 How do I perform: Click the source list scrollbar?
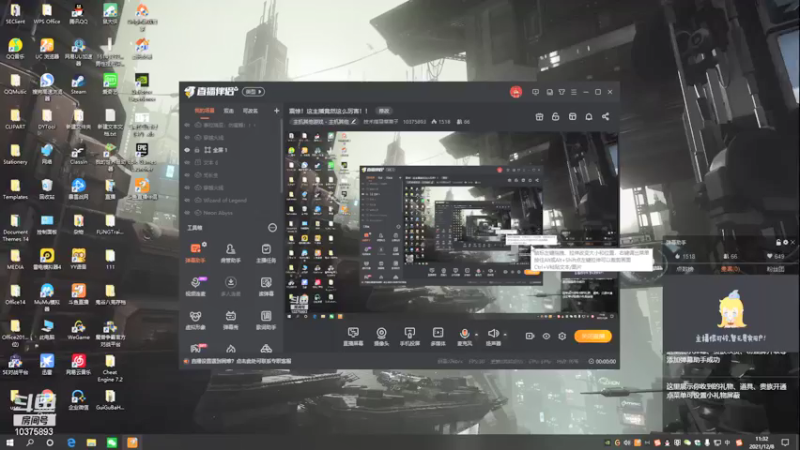[282, 156]
